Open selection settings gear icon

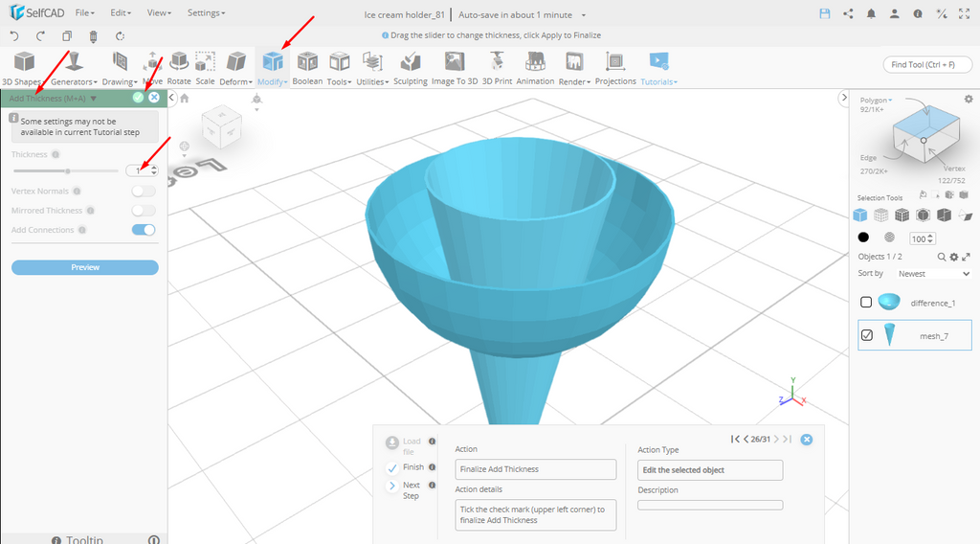(969, 99)
